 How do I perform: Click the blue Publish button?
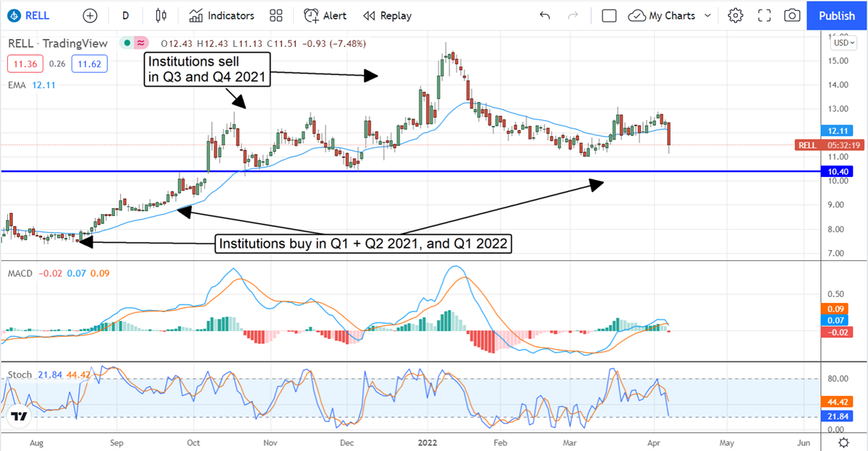point(837,15)
